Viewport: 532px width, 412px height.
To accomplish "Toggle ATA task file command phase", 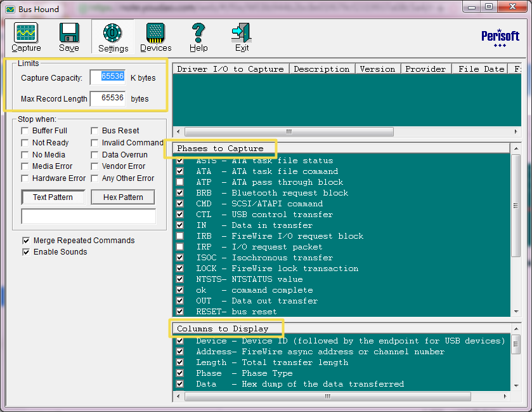I will 180,171.
